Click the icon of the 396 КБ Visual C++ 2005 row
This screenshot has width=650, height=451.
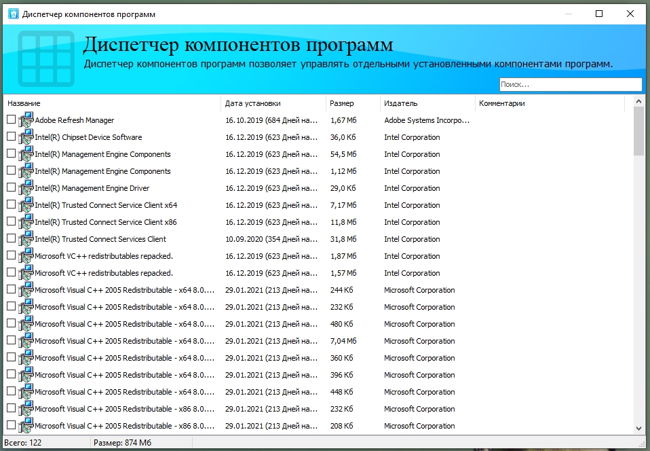click(26, 375)
